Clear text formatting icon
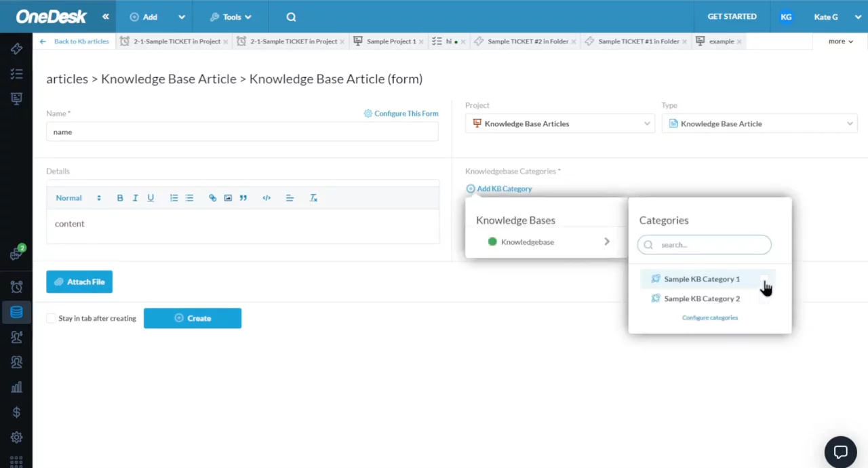The image size is (868, 468). coord(313,198)
